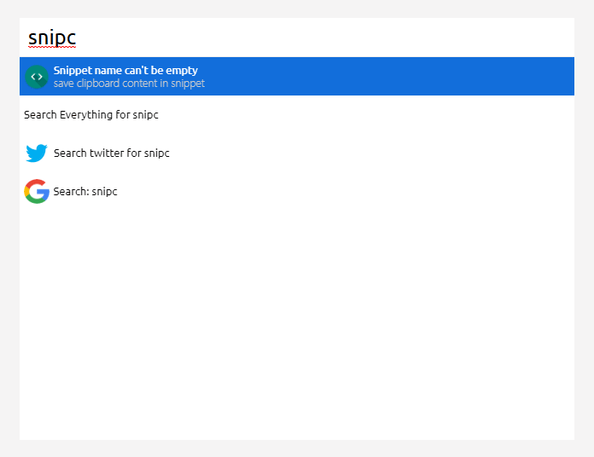
Task: Place cursor after the typed word snipc
Action: point(77,38)
